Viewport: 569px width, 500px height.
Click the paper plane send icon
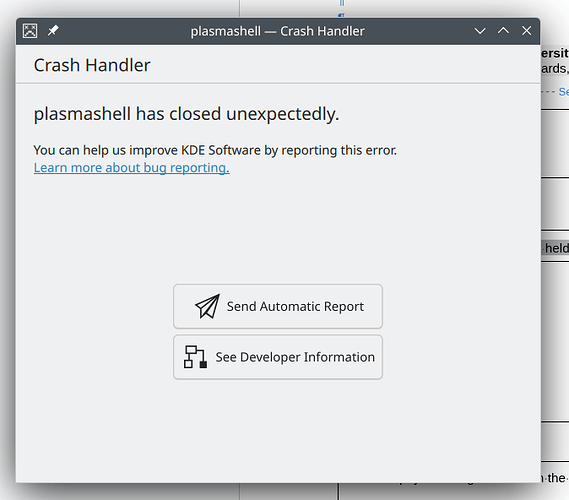208,306
